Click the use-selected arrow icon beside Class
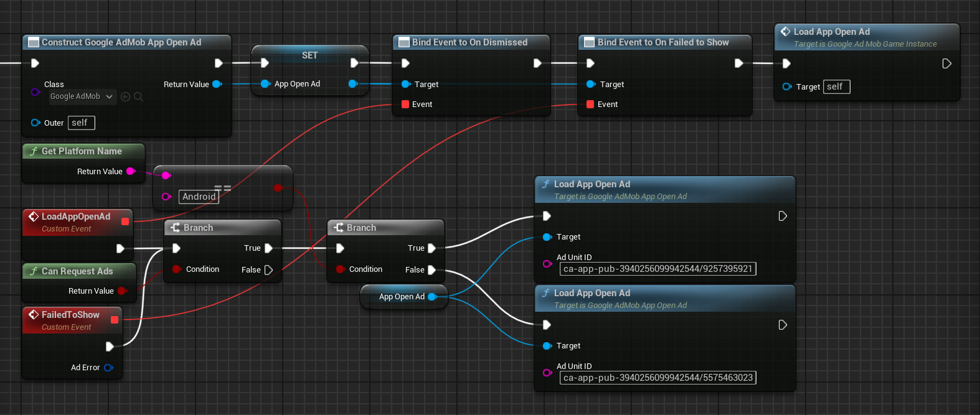 coord(125,96)
